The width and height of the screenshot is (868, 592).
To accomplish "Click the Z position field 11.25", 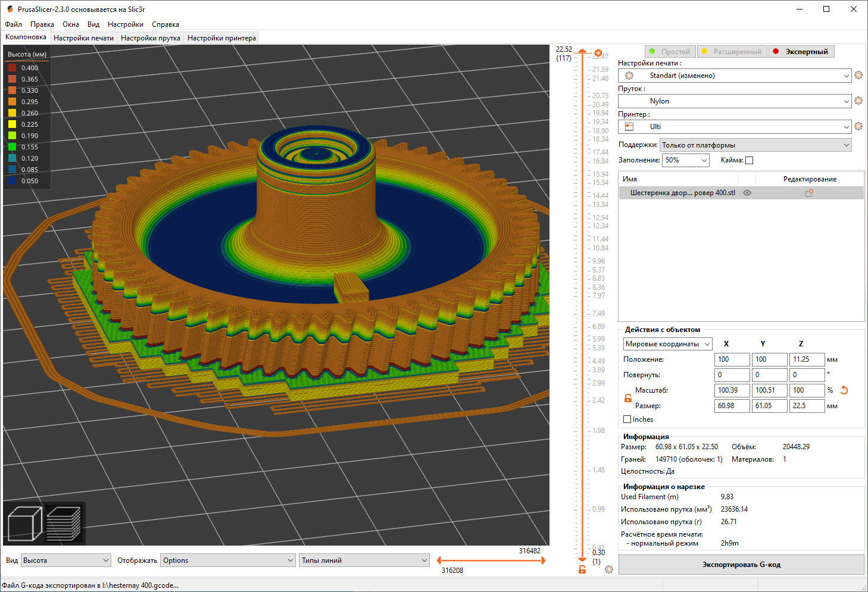I will point(807,359).
